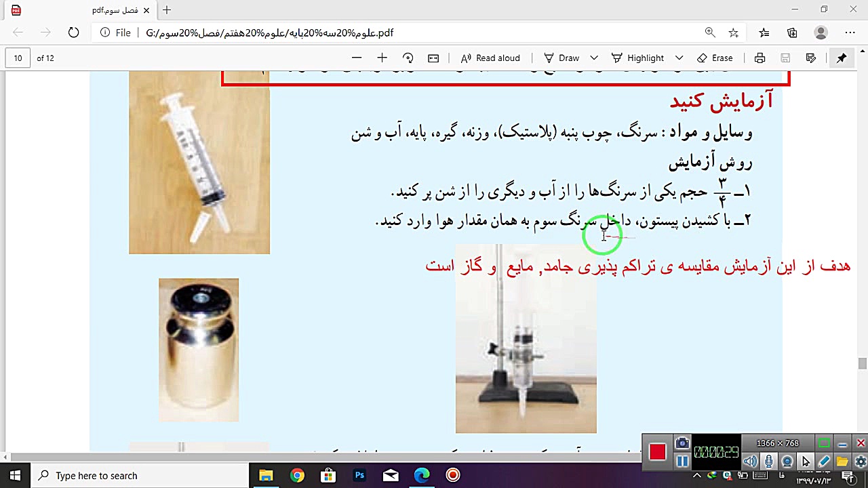The width and height of the screenshot is (868, 488).
Task: Open the recordings folder in the recorder
Action: [842, 461]
